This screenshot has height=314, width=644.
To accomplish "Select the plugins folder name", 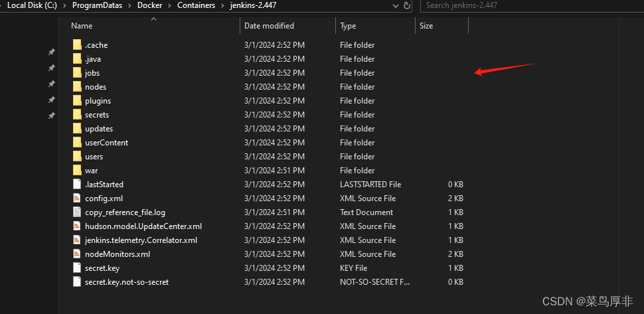I will [x=98, y=101].
